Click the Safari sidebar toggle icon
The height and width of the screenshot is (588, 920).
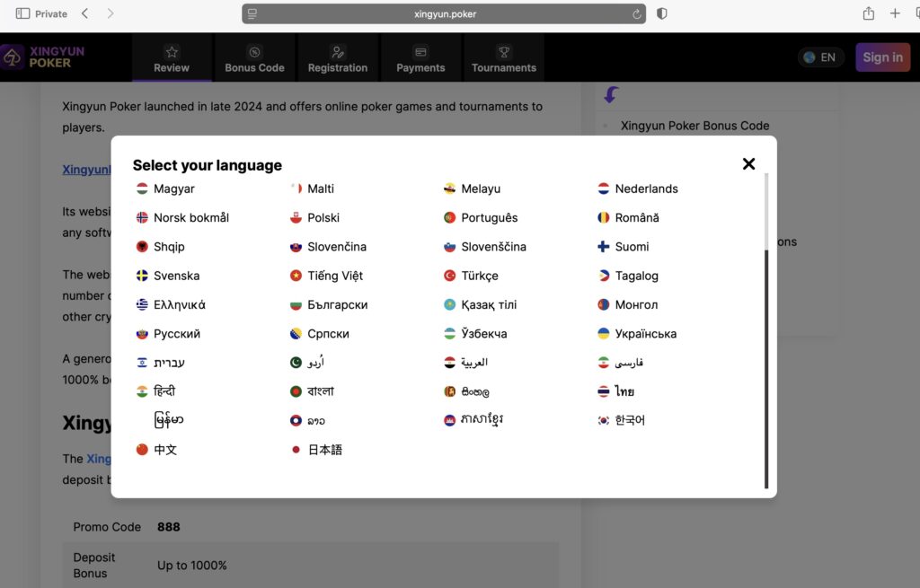point(22,13)
